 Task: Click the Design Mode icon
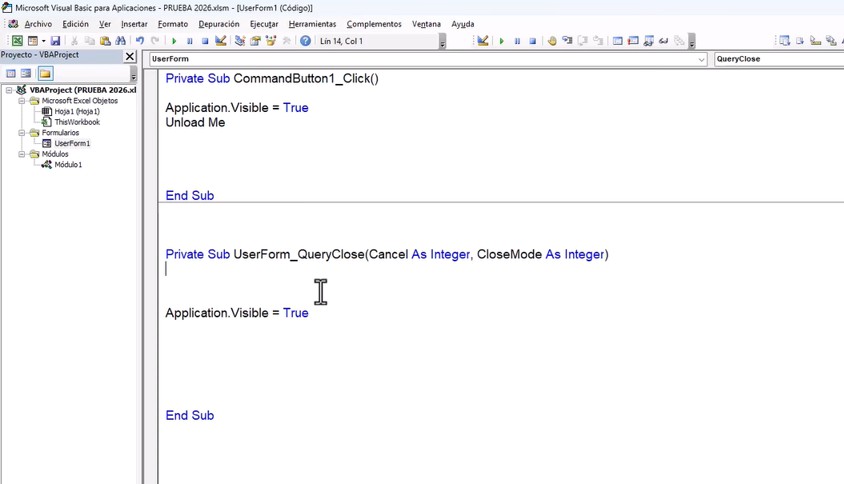[221, 41]
